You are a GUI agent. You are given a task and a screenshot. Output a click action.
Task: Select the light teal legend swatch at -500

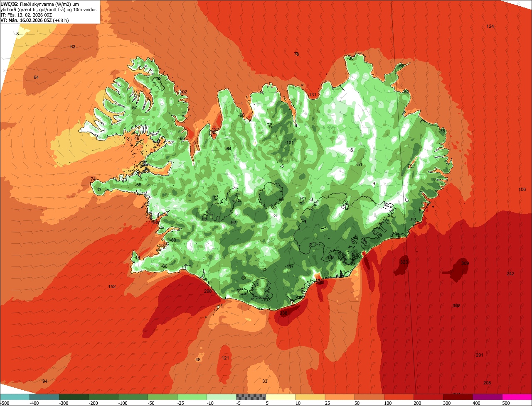[x=15, y=397]
